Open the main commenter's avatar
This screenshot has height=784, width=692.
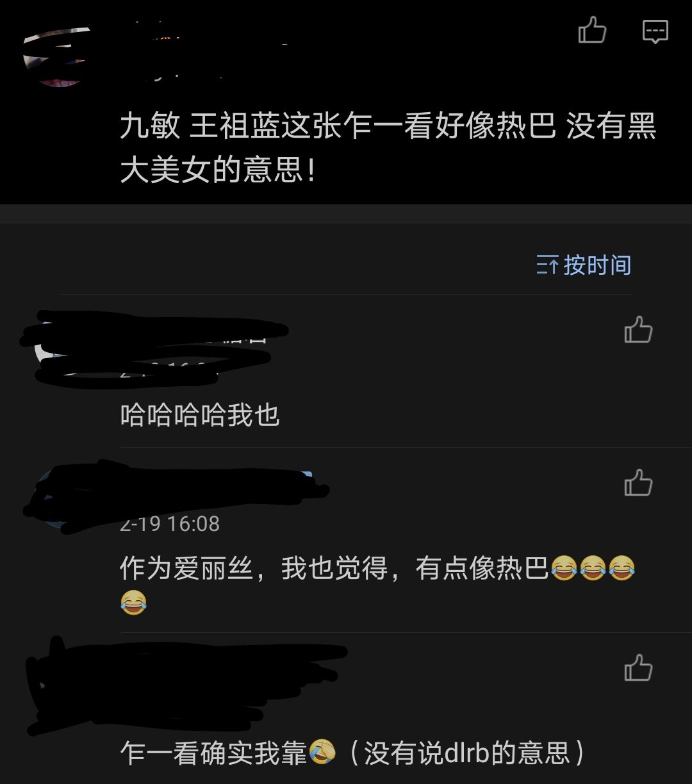58,56
